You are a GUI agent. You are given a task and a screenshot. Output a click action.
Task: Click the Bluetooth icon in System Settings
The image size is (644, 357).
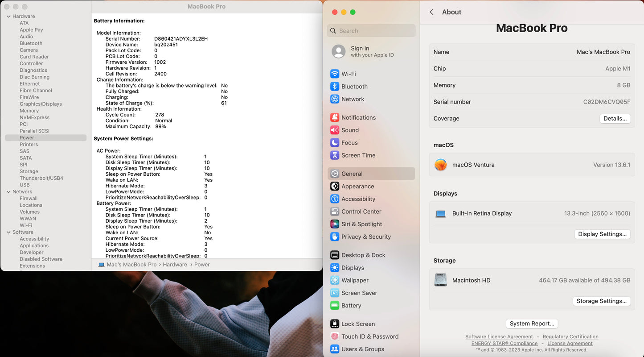click(x=335, y=87)
